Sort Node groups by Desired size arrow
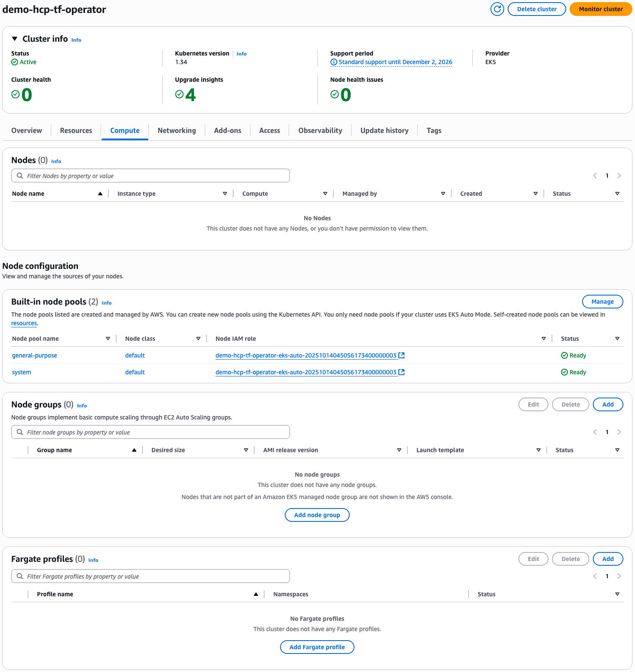Image resolution: width=635 pixels, height=672 pixels. coord(246,450)
